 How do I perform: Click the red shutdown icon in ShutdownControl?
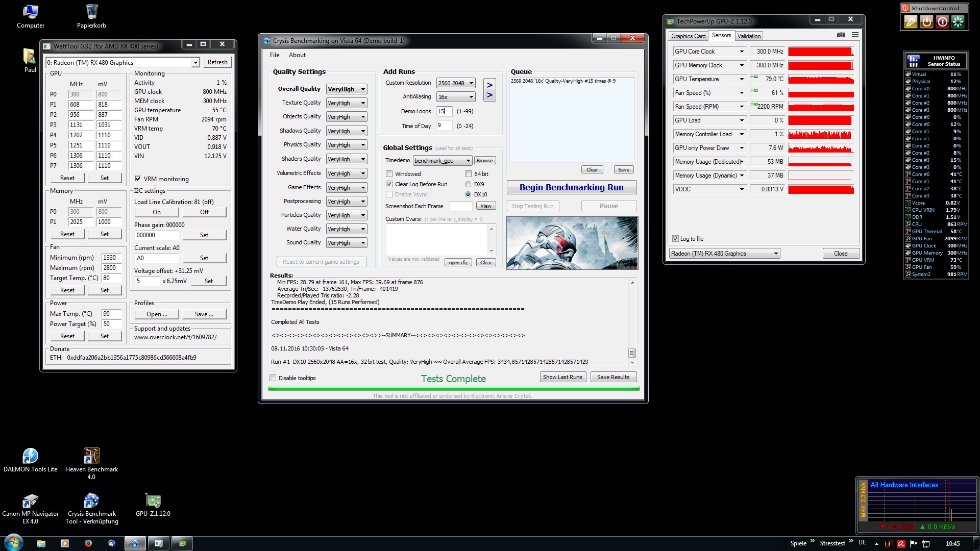[x=942, y=22]
